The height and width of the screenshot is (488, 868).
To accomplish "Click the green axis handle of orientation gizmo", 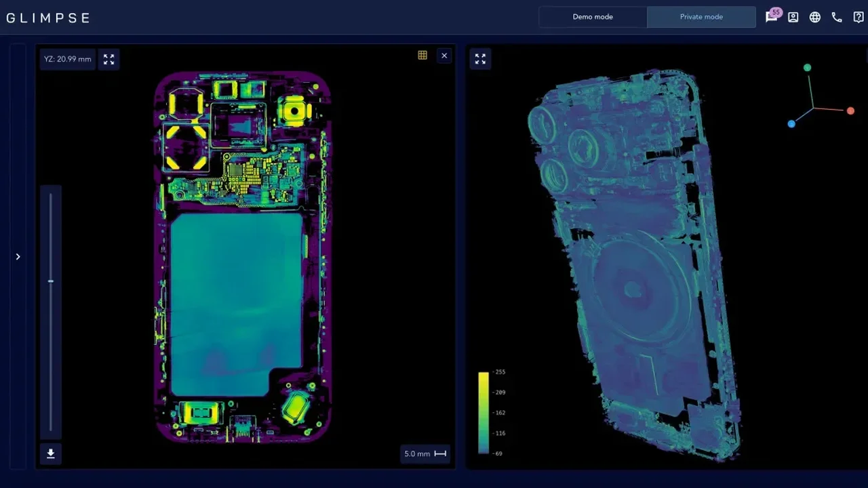I will click(x=807, y=68).
